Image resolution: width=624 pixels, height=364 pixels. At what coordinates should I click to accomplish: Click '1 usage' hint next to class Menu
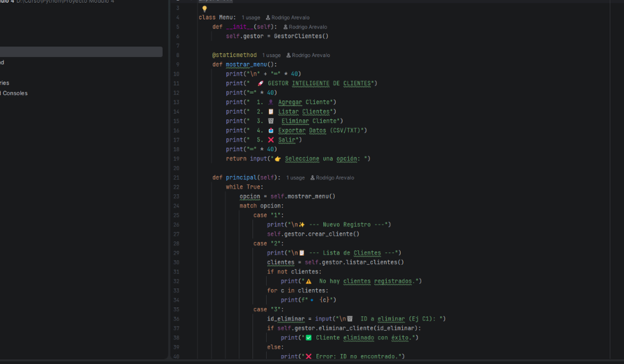[x=251, y=17]
